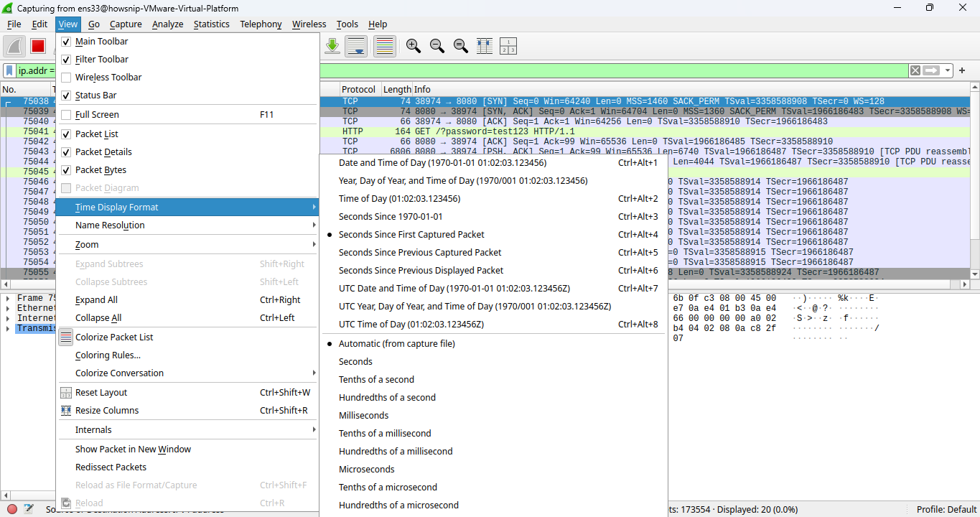Select Coloring Rules menu entry
This screenshot has width=980, height=517.
pyautogui.click(x=187, y=355)
